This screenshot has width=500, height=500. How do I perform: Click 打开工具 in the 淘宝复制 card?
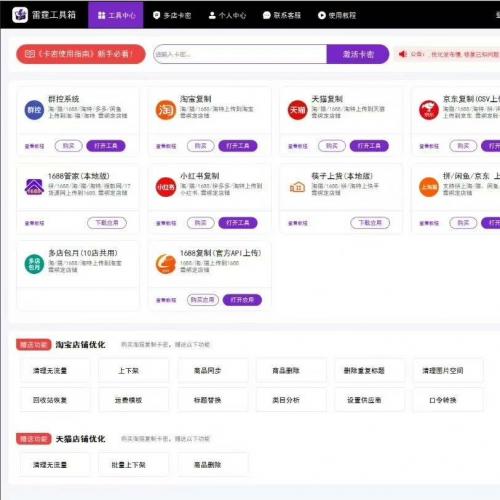click(x=238, y=146)
